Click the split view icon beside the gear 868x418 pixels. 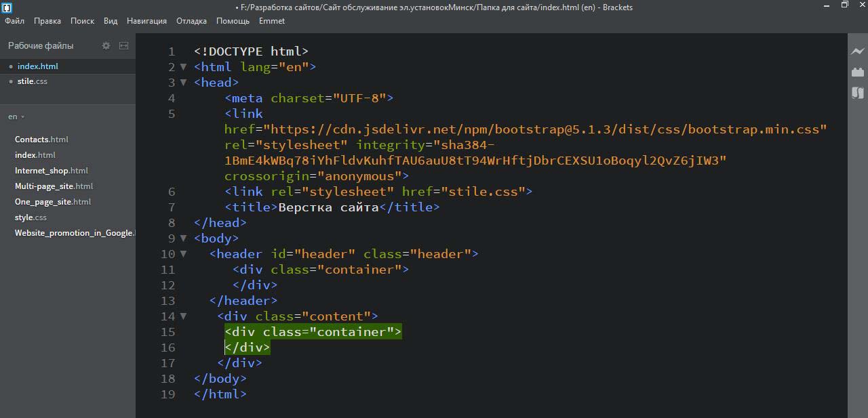tap(123, 45)
